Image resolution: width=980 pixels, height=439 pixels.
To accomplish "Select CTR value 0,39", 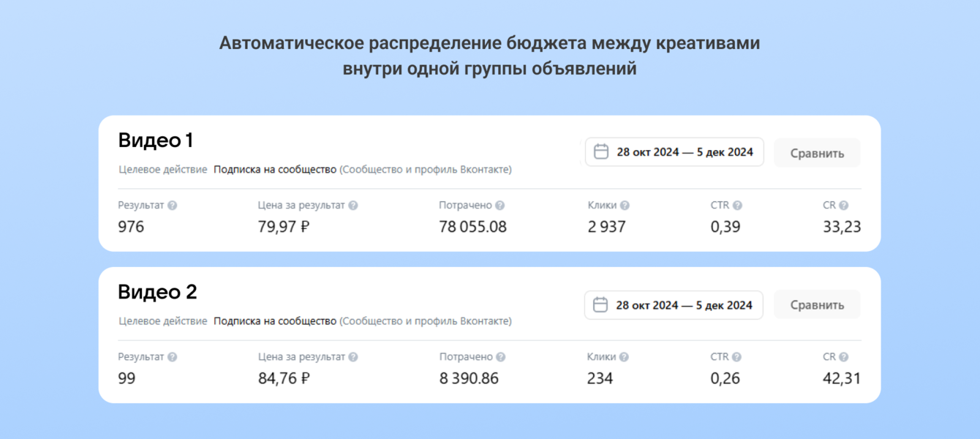I will [x=725, y=227].
